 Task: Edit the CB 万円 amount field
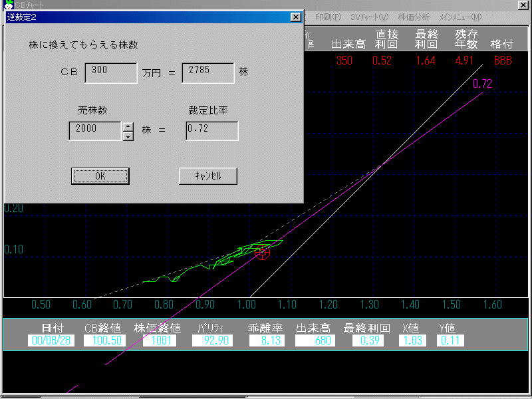tap(111, 72)
